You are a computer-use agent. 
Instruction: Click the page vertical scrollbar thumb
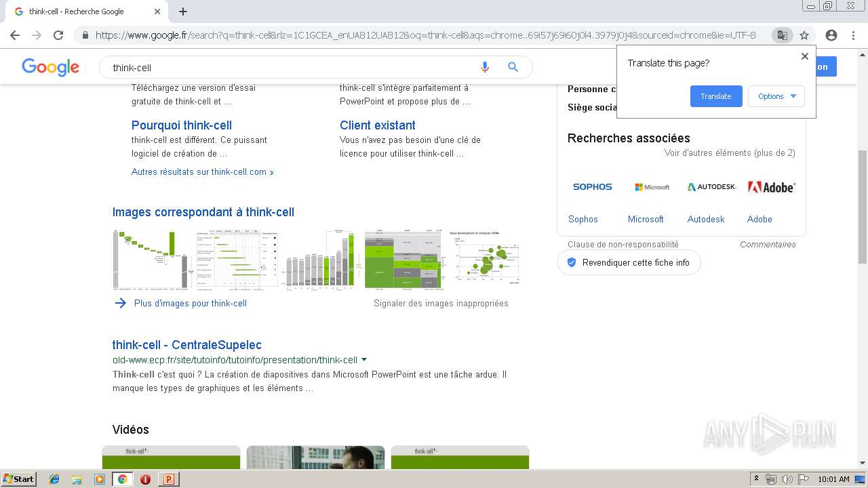coord(863,207)
